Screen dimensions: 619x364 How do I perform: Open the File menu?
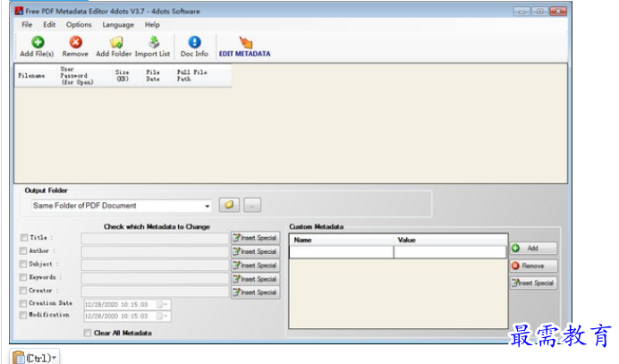pyautogui.click(x=27, y=24)
